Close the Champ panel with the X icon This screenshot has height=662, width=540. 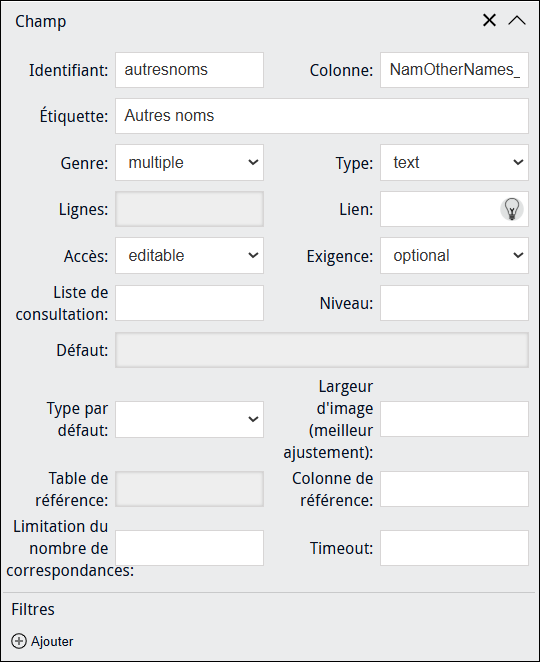(489, 20)
